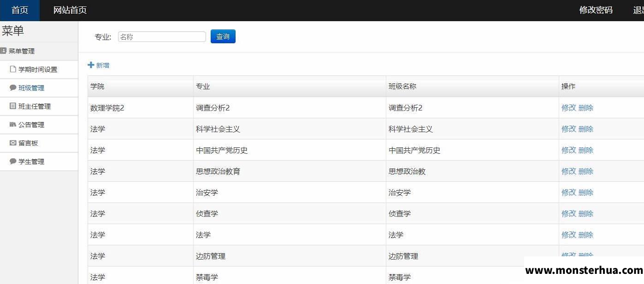
Task: Click 修改 for the 治安学 row
Action: click(x=569, y=192)
